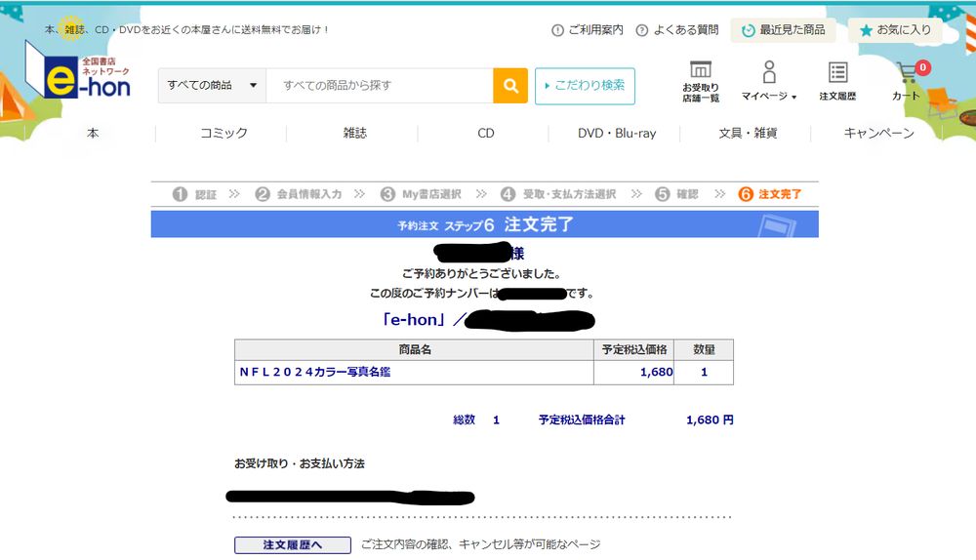Image resolution: width=976 pixels, height=560 pixels.
Task: Click the clock icon in 最近見た商品
Action: click(x=749, y=30)
